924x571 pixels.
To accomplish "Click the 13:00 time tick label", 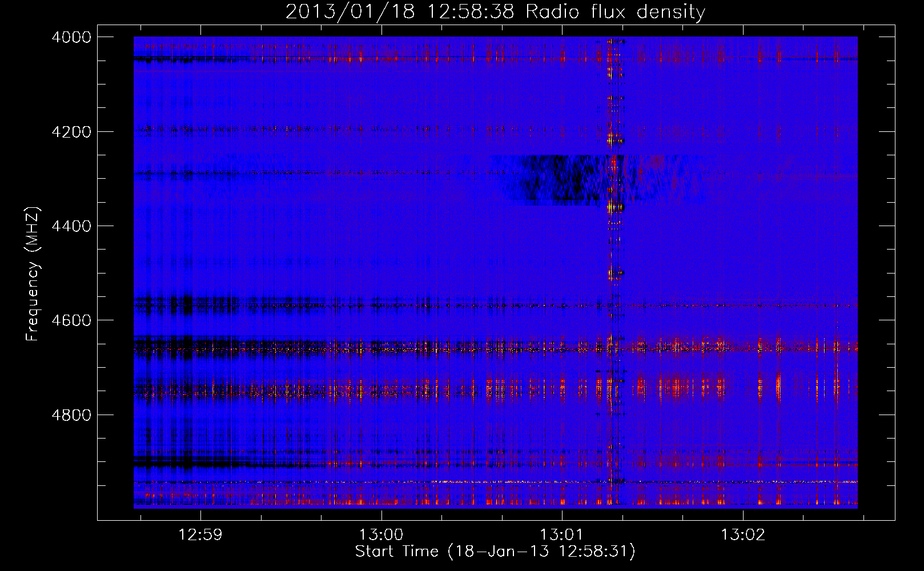I will coord(381,534).
